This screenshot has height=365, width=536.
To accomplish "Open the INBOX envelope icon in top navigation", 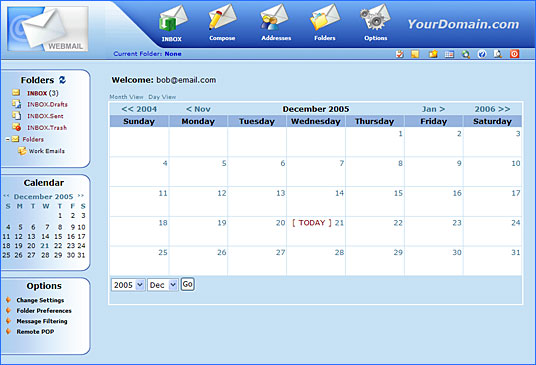I will [x=173, y=19].
